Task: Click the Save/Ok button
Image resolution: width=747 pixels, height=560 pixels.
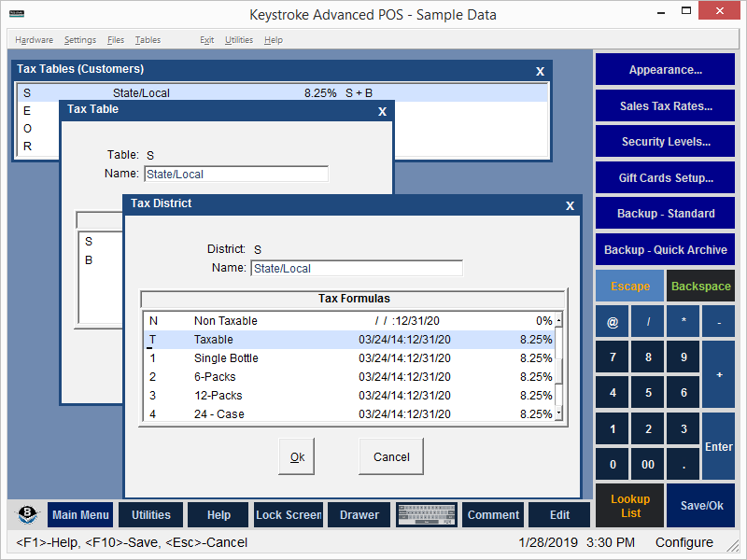Action: 700,506
